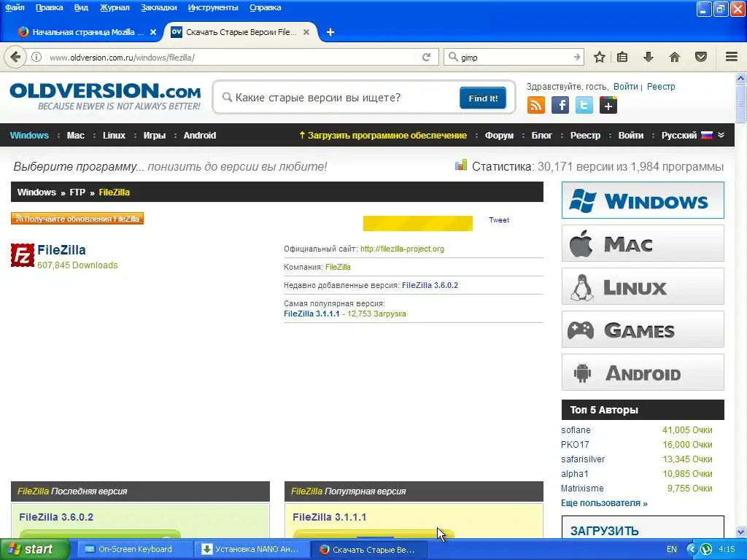Image resolution: width=747 pixels, height=560 pixels.
Task: Click the Russian flag language icon
Action: click(x=707, y=135)
